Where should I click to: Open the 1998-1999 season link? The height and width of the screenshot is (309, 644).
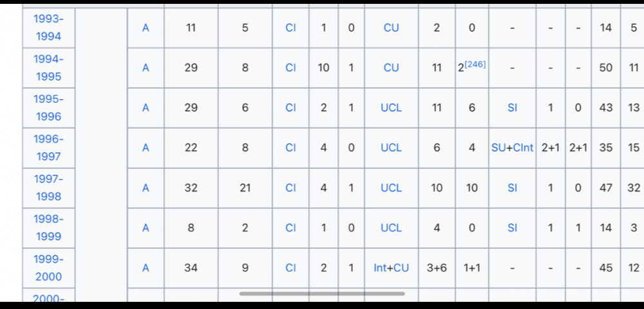coord(48,228)
